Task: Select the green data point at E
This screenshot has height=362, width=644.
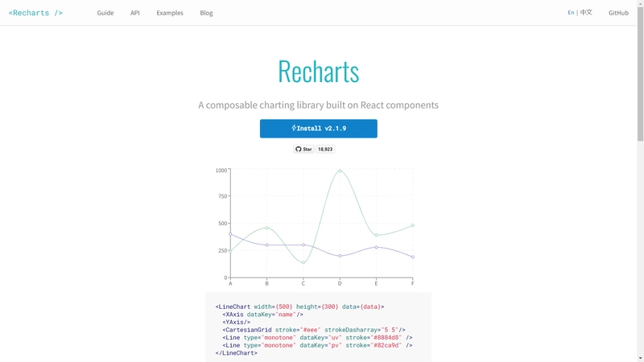Action: (x=376, y=235)
